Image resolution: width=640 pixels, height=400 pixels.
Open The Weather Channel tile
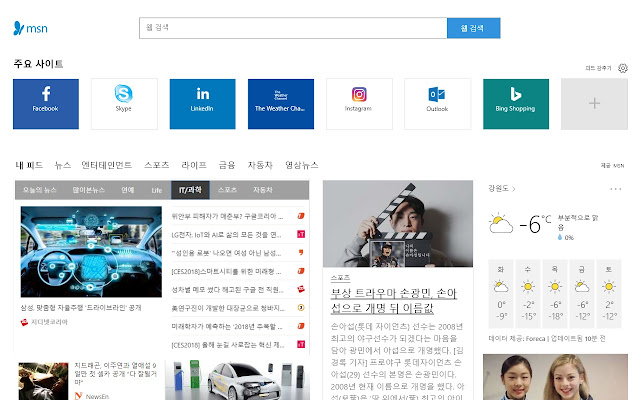tap(281, 104)
